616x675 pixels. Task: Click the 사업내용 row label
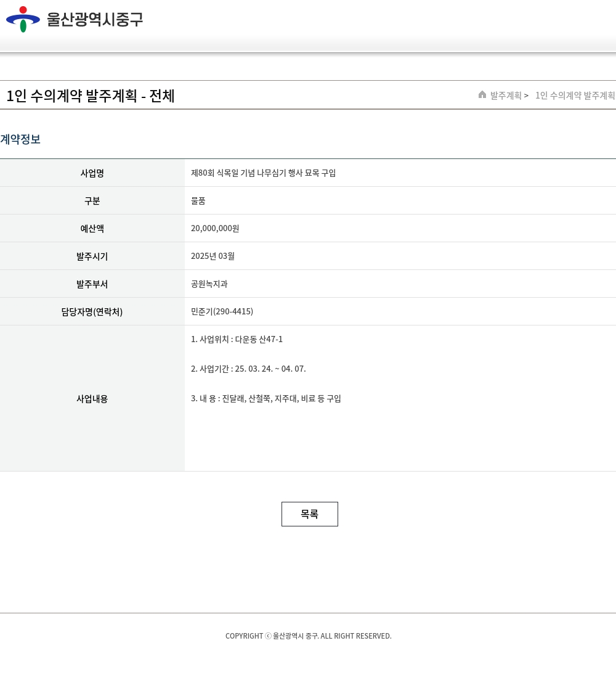pos(92,399)
